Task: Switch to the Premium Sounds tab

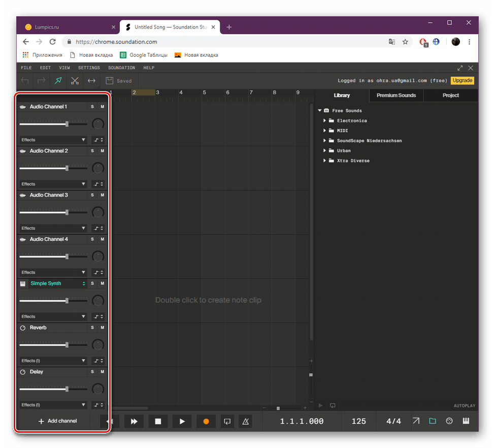Action: coord(396,95)
